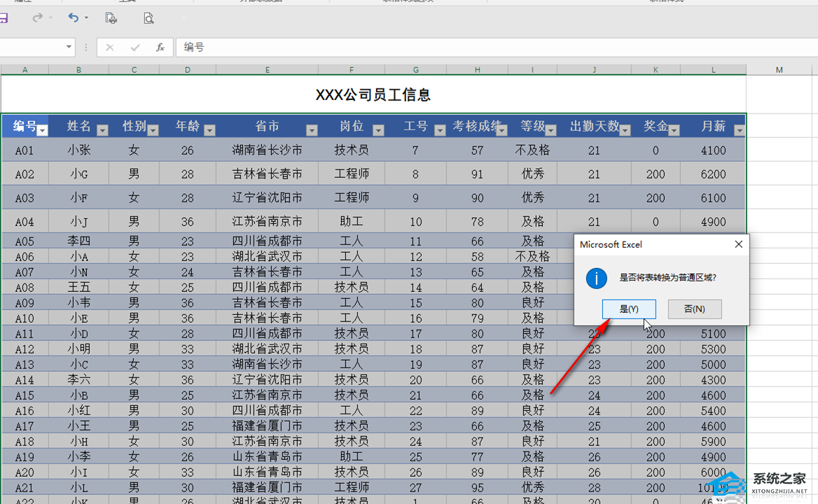
Task: Click the confirm entry checkmark icon
Action: click(135, 48)
